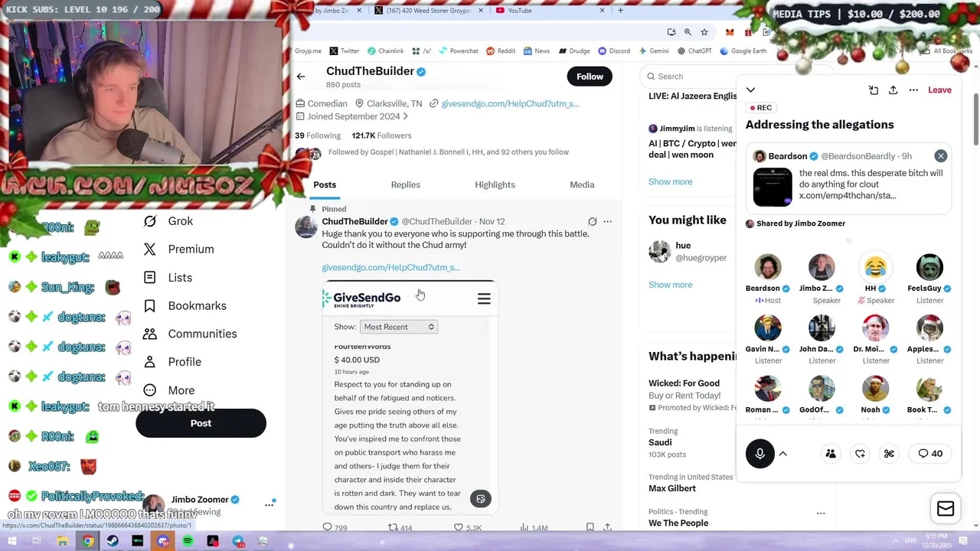
Task: Open Steam from the taskbar
Action: point(113,542)
